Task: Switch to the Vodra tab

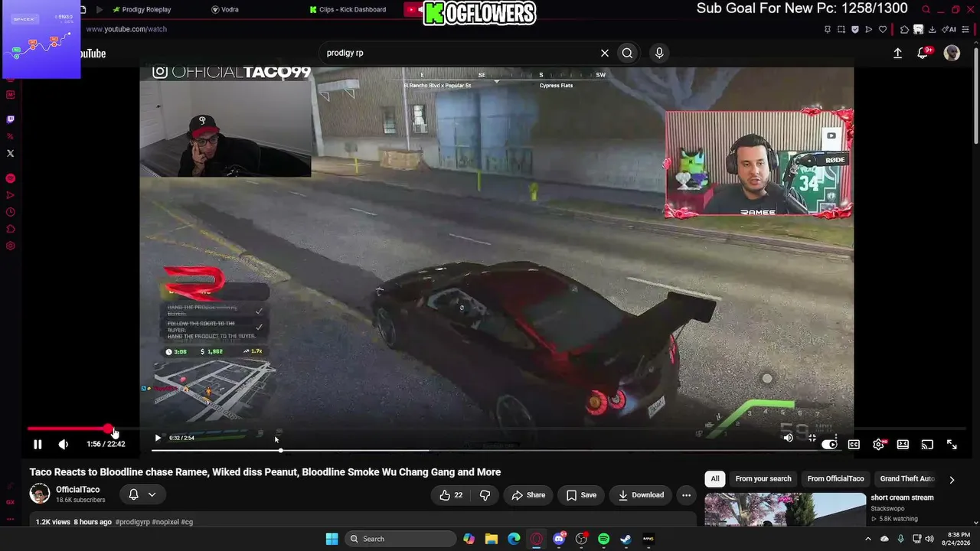Action: pos(225,9)
